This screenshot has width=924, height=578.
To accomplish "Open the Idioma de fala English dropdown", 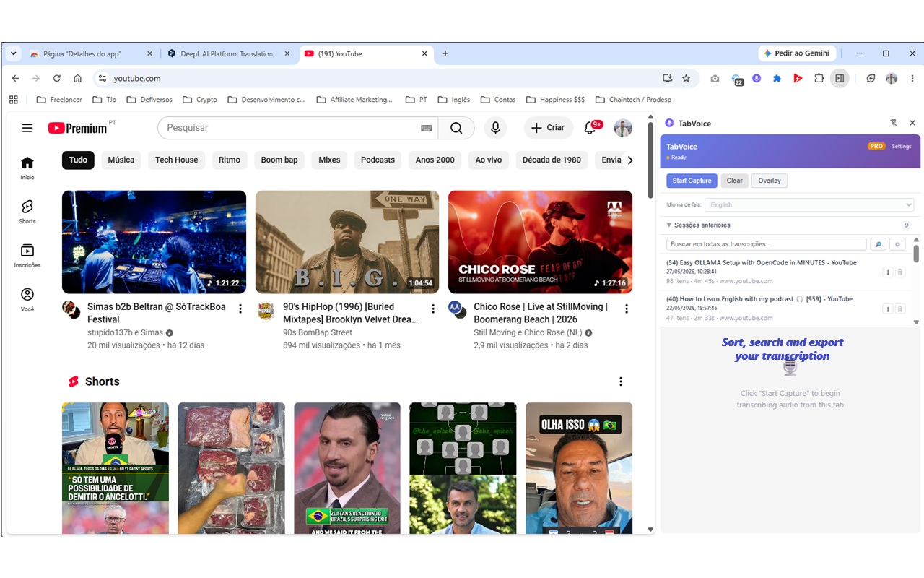I will [809, 205].
